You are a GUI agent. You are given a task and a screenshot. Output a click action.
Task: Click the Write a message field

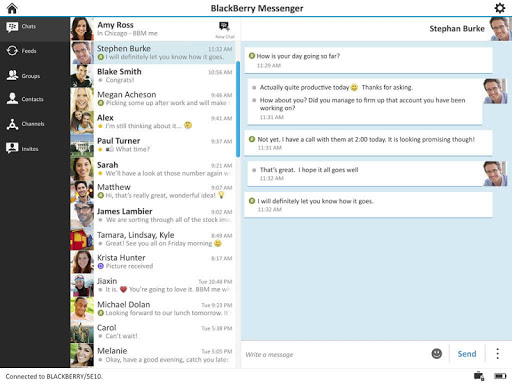335,354
